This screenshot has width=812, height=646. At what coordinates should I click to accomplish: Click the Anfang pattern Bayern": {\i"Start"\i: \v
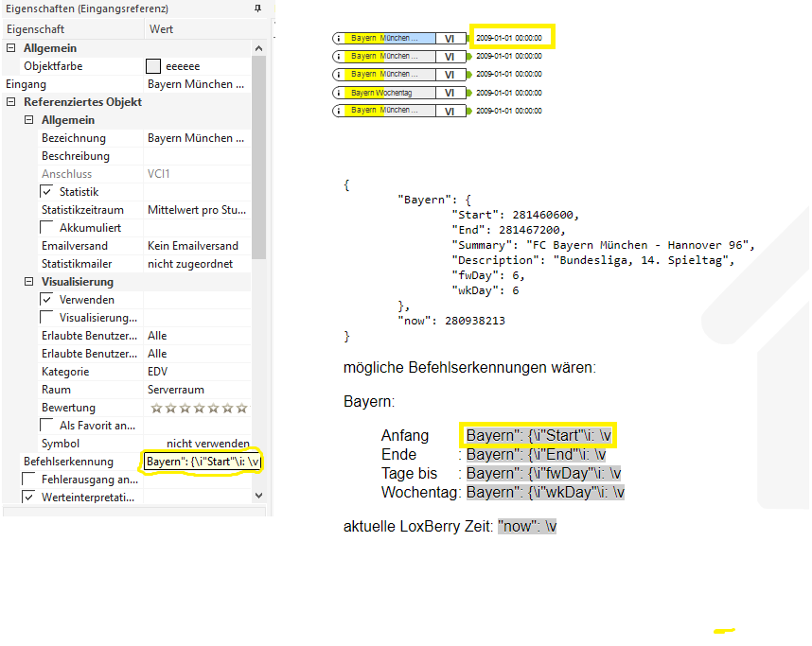(538, 435)
